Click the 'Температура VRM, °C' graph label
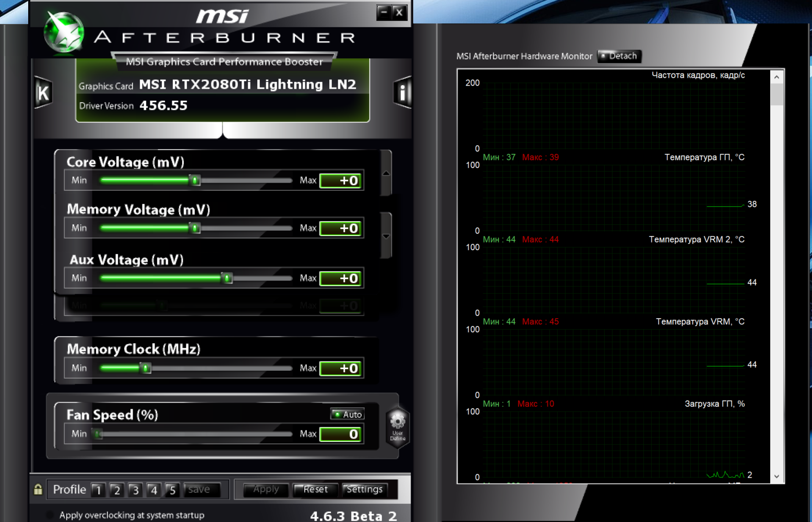812x522 pixels. pos(700,321)
